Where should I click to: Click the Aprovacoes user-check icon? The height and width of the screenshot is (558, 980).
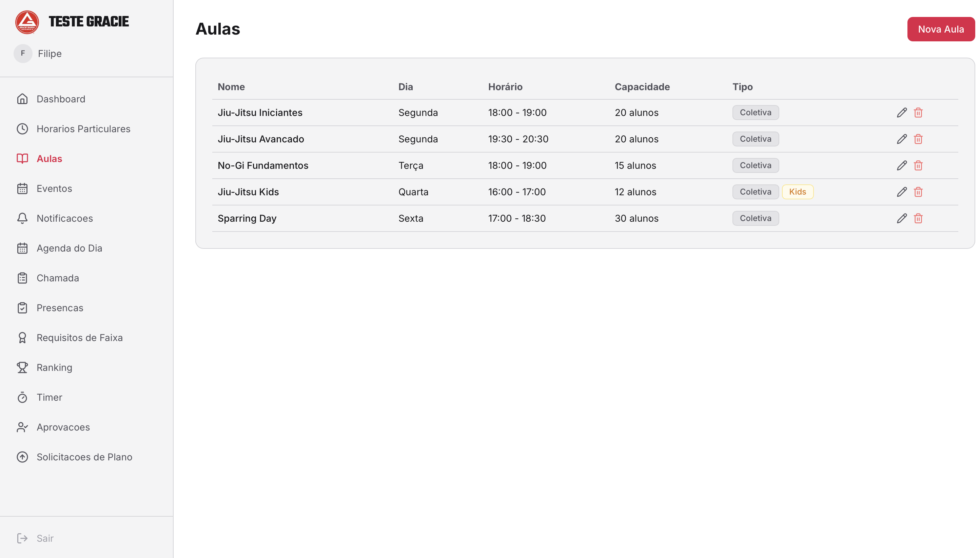(22, 427)
